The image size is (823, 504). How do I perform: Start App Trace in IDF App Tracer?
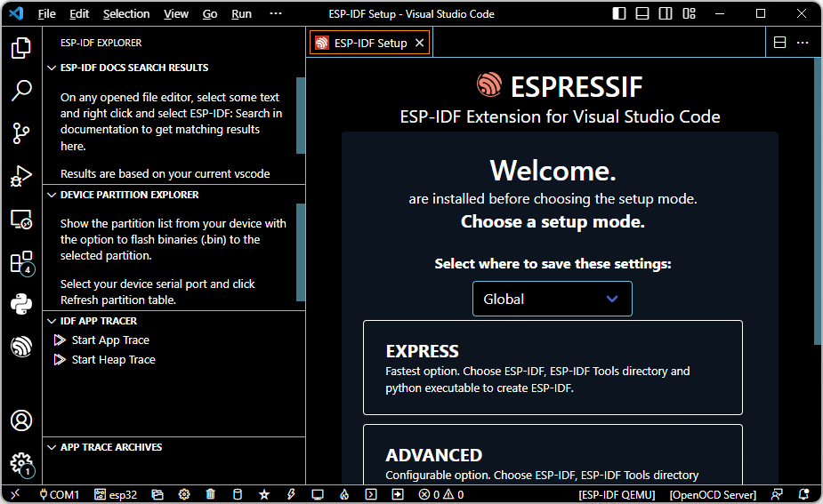110,340
